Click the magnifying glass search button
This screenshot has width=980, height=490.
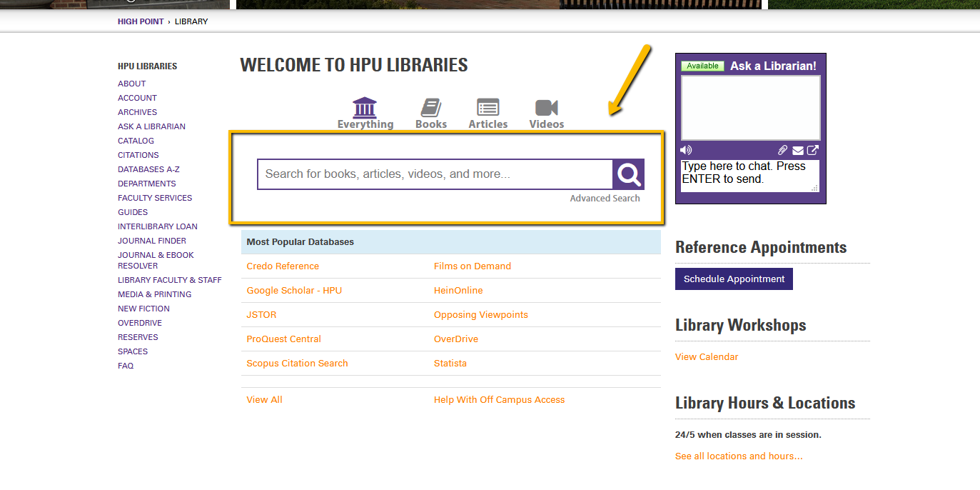pos(628,174)
